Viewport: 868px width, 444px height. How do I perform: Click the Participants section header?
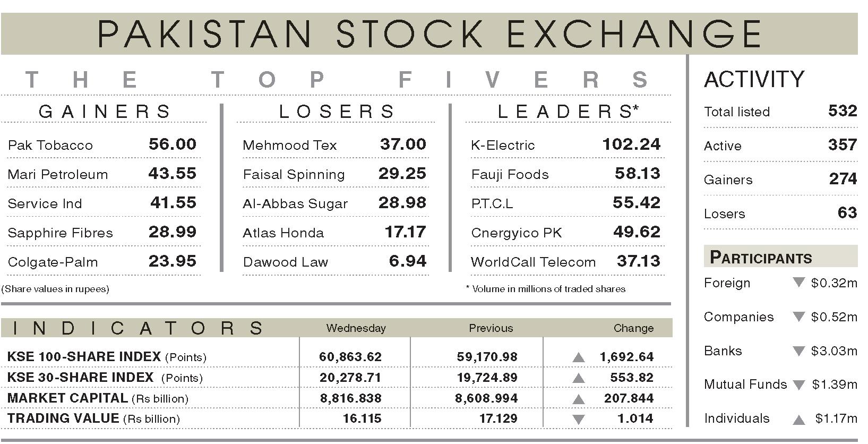(x=761, y=258)
